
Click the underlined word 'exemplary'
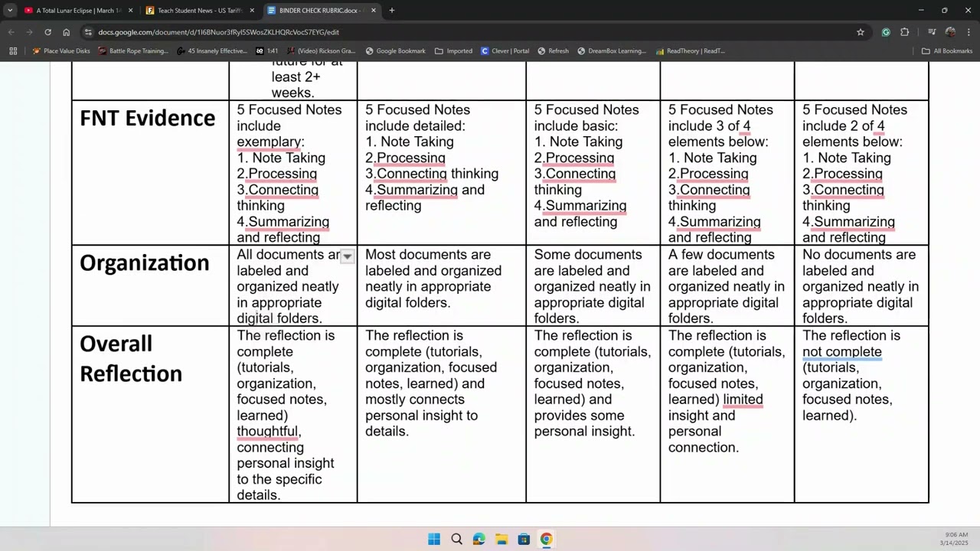269,142
